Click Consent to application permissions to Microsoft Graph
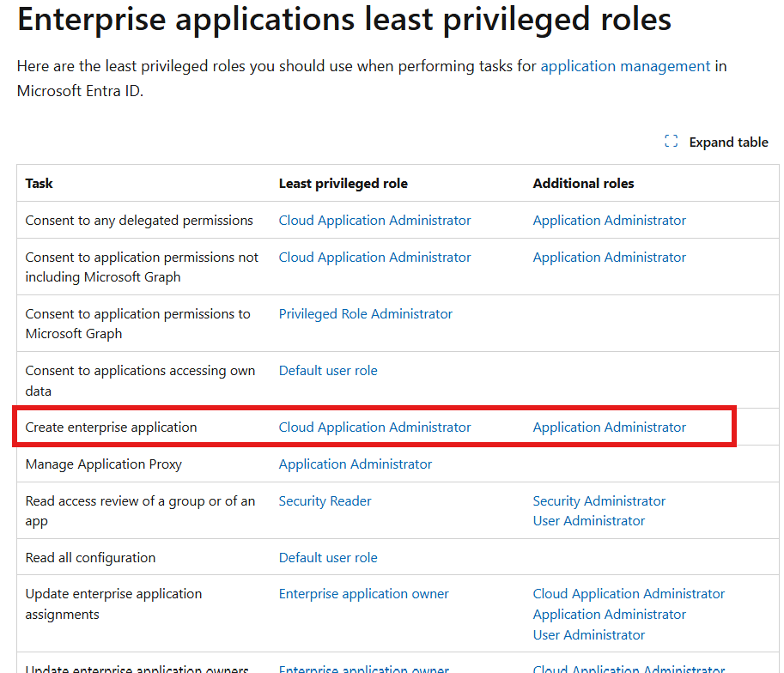The image size is (784, 673). [x=137, y=324]
